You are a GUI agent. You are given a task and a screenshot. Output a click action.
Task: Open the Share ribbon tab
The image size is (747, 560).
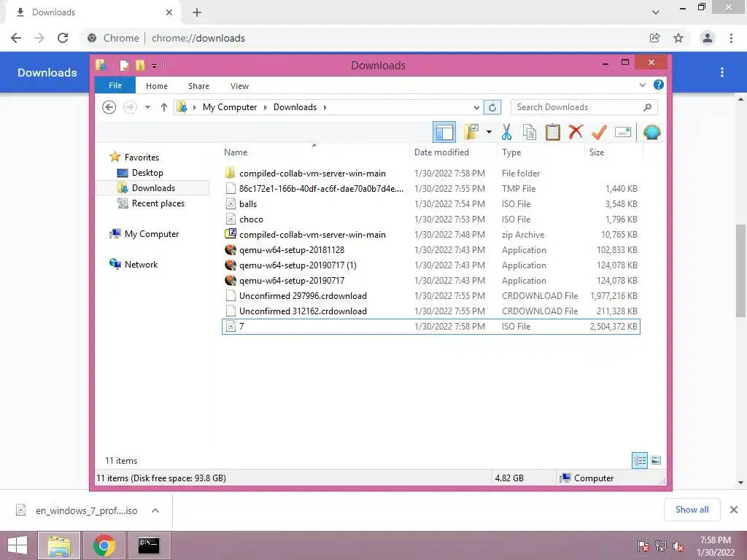198,86
